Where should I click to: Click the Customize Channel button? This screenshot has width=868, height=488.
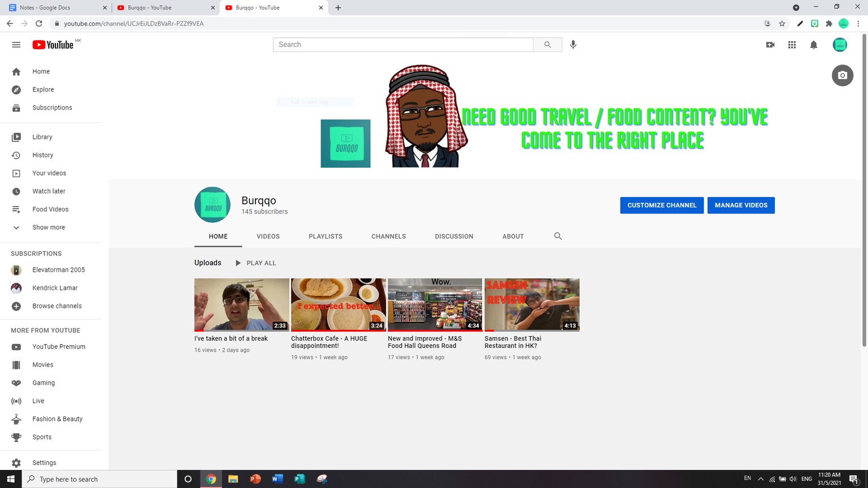(662, 206)
